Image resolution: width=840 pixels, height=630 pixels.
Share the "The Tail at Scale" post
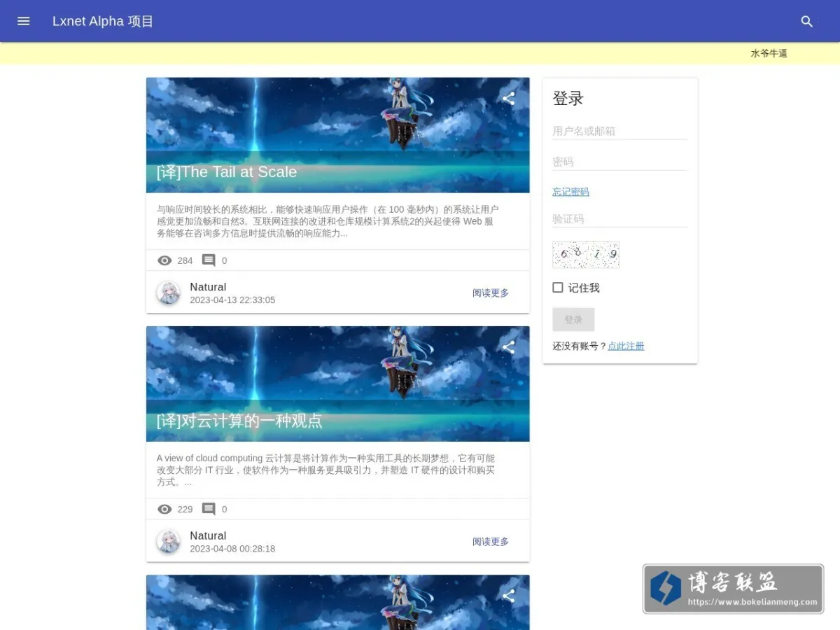pos(509,99)
